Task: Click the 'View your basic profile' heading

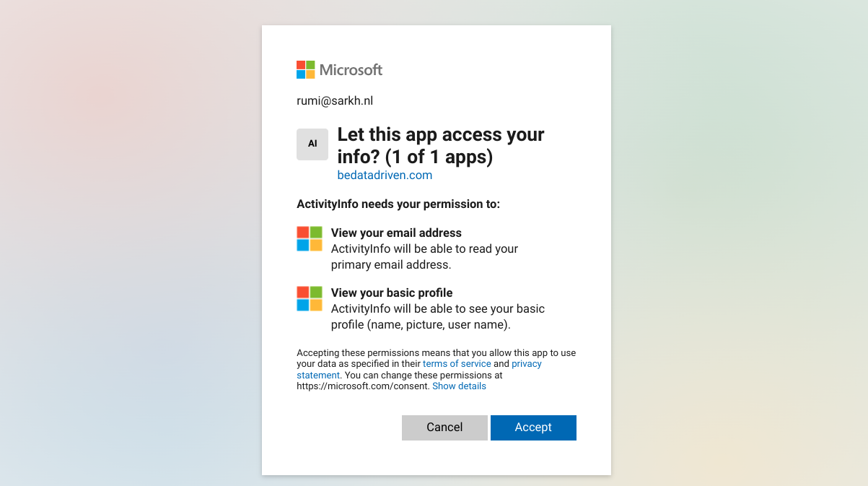Action: (x=392, y=292)
